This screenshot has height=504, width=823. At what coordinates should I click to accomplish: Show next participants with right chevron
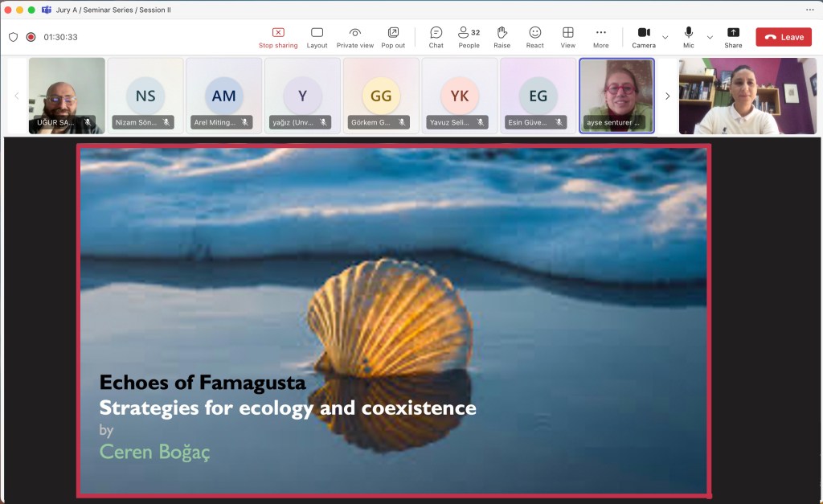point(667,96)
